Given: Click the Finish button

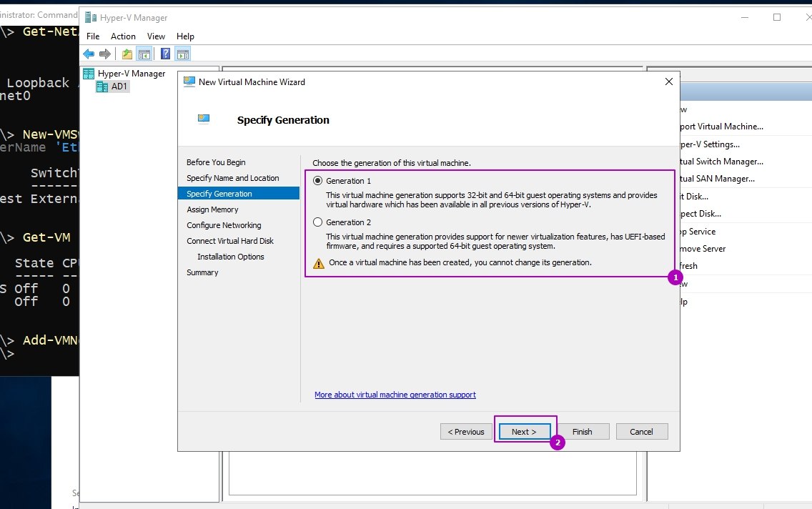Looking at the screenshot, I should (x=583, y=431).
